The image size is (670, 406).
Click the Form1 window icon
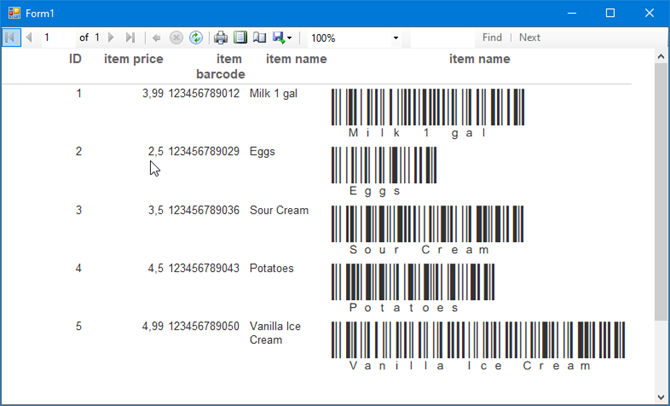pyautogui.click(x=14, y=13)
